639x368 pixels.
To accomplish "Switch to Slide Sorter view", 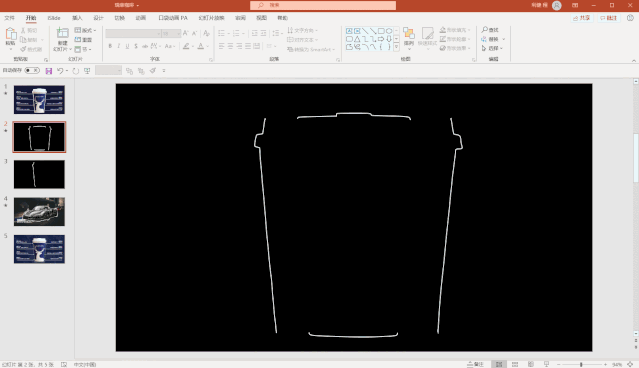I will tap(515, 364).
